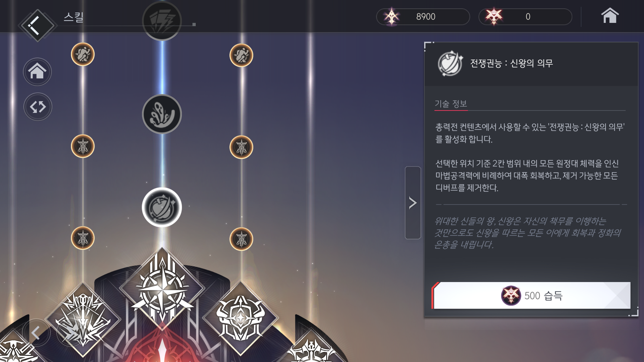Select the lower-left sword emblem node

tap(83, 238)
